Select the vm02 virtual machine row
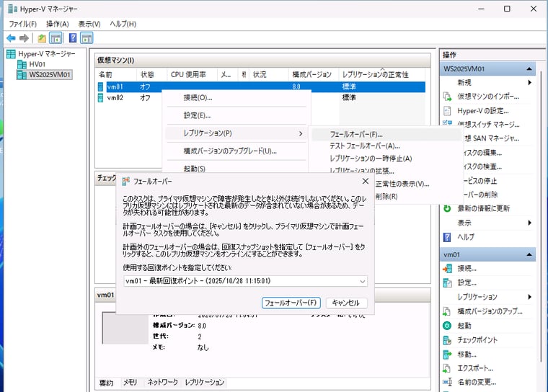The width and height of the screenshot is (548, 392). pyautogui.click(x=115, y=98)
